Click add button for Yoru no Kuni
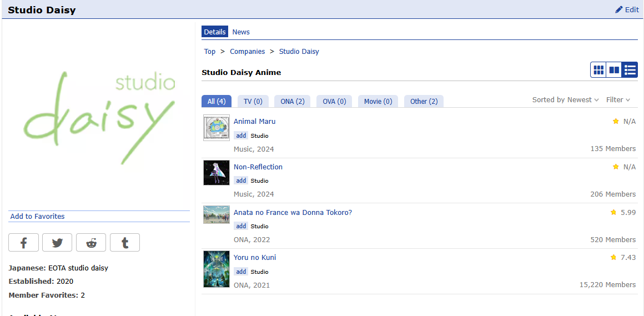The height and width of the screenshot is (316, 644). coord(241,272)
